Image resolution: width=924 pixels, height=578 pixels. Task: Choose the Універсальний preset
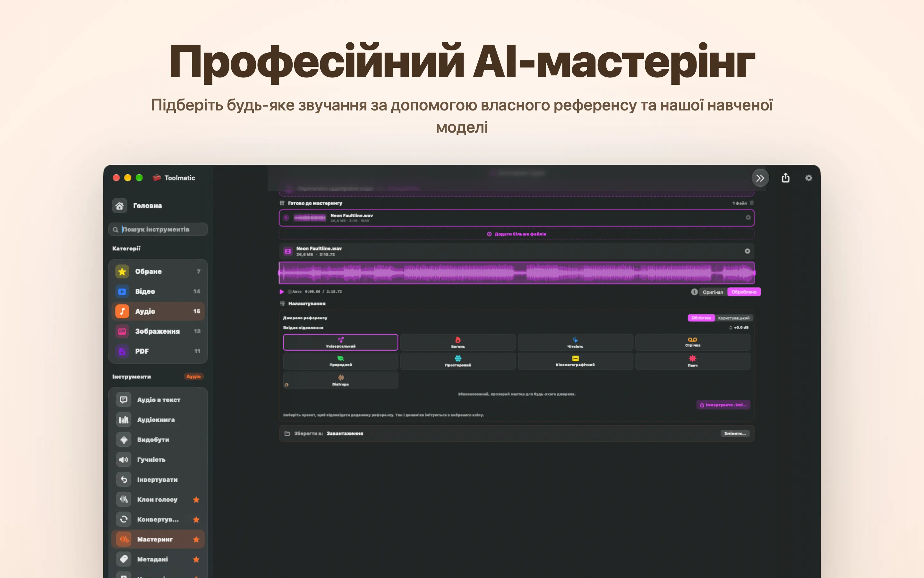pyautogui.click(x=341, y=342)
